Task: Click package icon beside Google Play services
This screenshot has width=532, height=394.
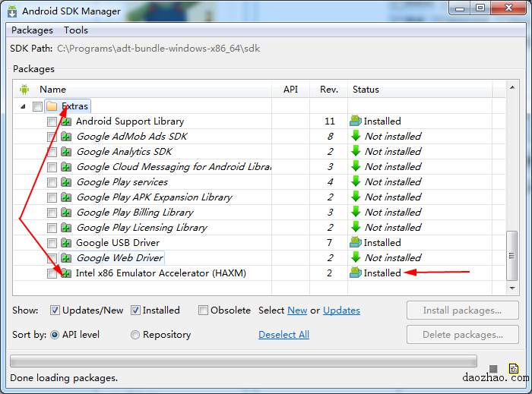Action: [x=66, y=182]
